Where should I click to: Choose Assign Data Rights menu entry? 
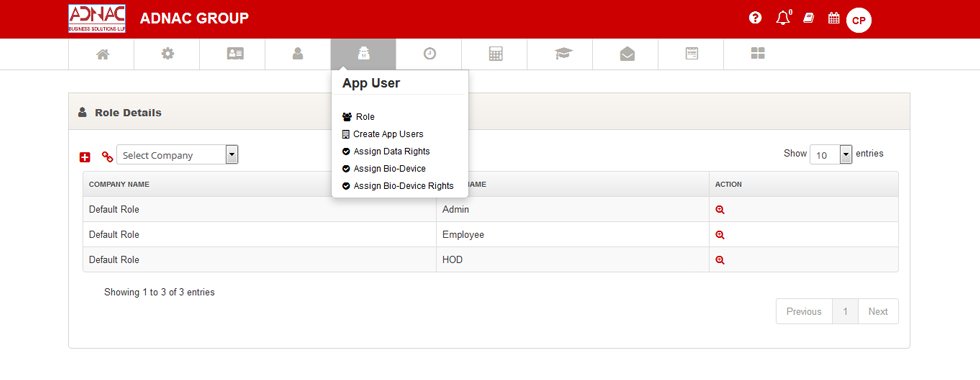(386, 151)
